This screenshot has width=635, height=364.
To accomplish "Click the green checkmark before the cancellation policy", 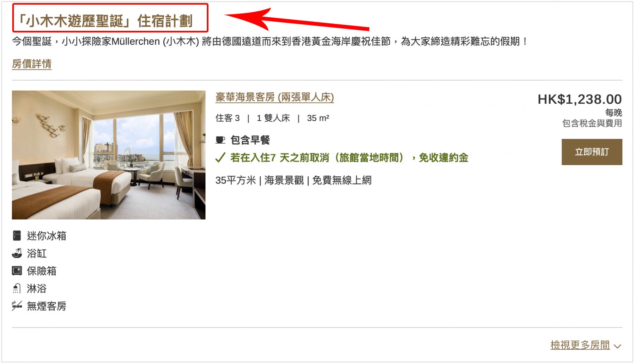I will (220, 157).
